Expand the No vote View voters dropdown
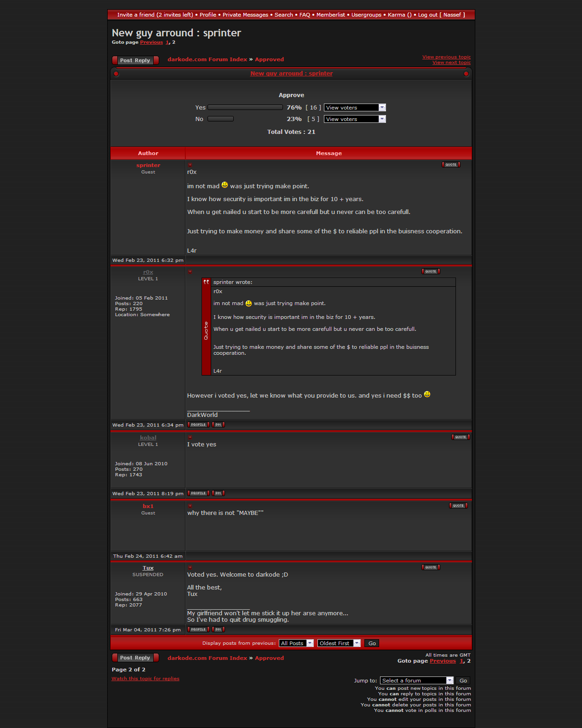The height and width of the screenshot is (728, 582). [354, 119]
